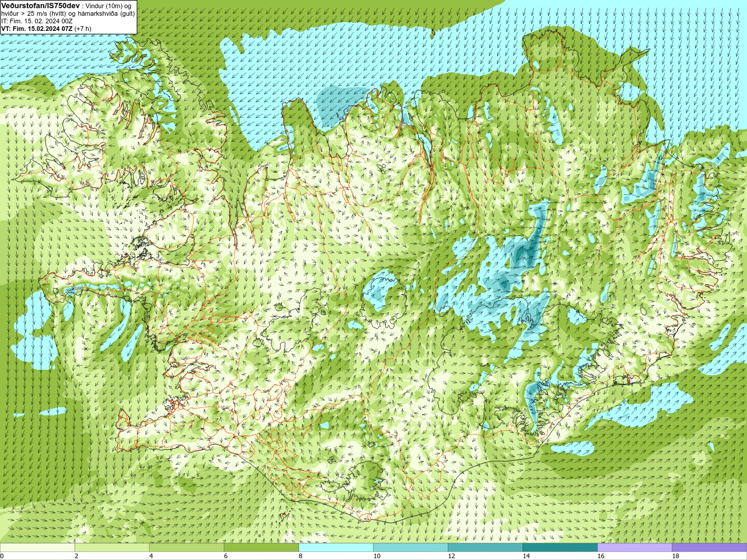This screenshot has height=560, width=747.
Task: Click the legend tick label '12'
Action: pos(451,556)
